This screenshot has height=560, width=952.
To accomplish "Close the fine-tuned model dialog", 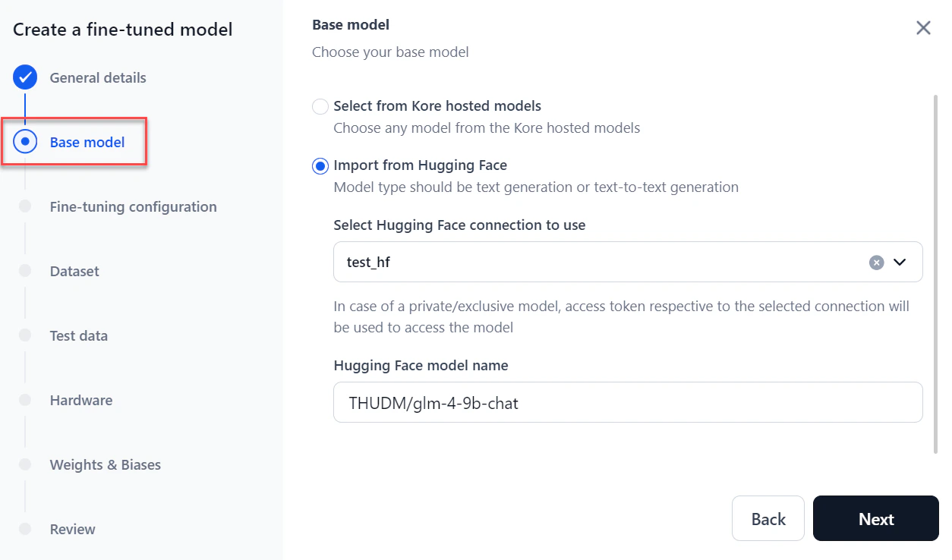I will pyautogui.click(x=923, y=28).
